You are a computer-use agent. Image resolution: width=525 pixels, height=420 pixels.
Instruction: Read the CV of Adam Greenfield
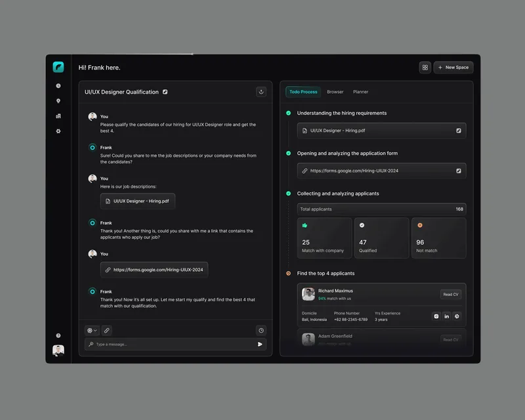tap(451, 340)
